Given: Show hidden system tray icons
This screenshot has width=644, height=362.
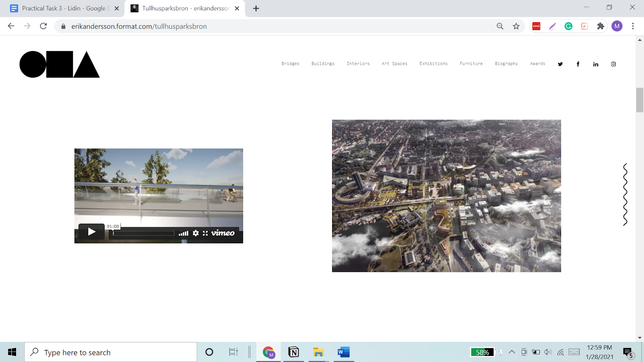Looking at the screenshot, I should click(x=512, y=352).
